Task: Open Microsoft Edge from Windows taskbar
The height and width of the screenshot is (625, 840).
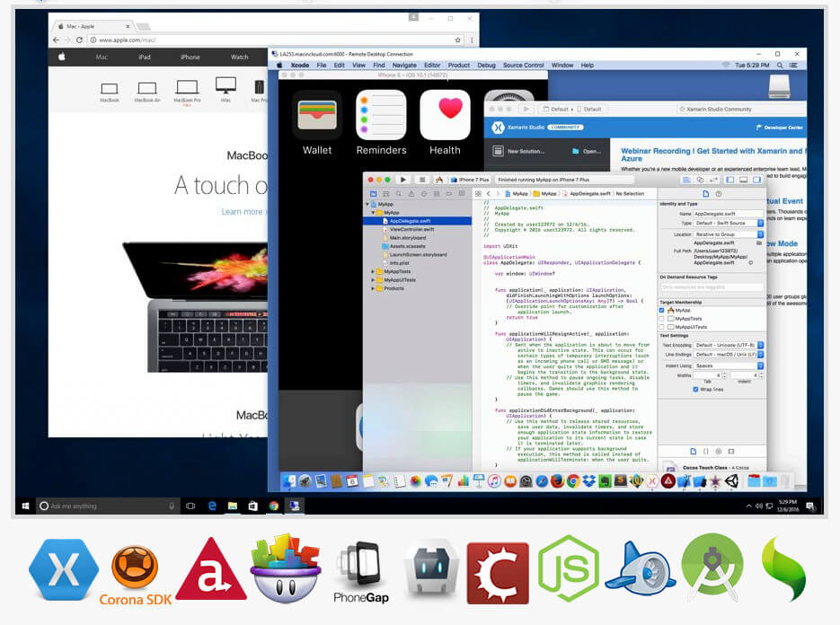Action: point(212,506)
